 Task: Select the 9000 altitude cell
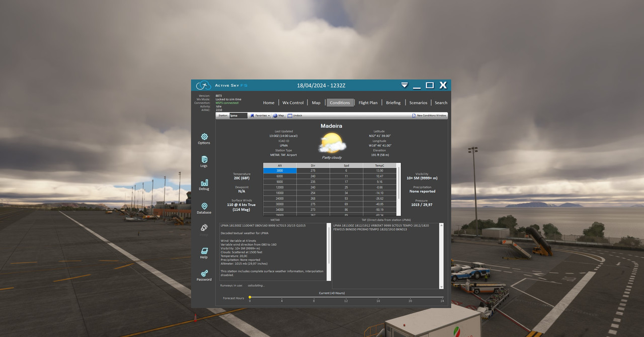click(x=280, y=182)
